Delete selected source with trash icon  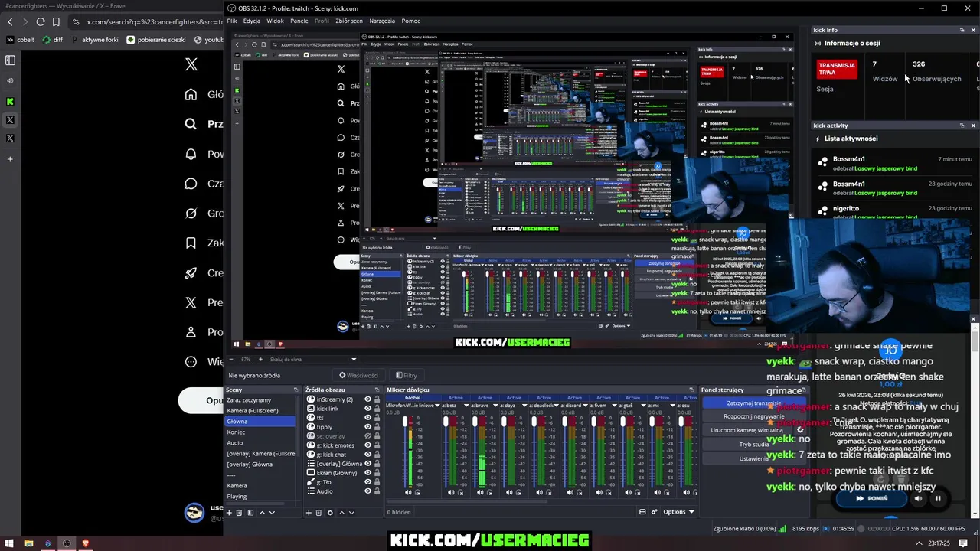click(x=318, y=513)
